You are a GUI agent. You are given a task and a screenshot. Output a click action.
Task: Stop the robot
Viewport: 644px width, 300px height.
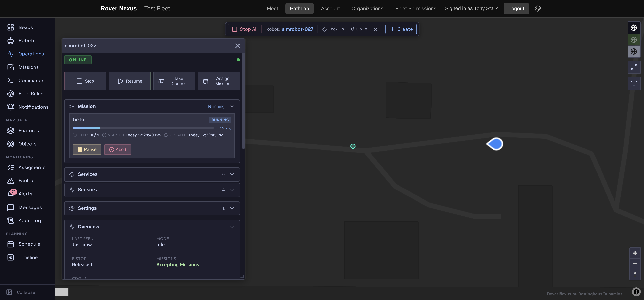pyautogui.click(x=85, y=81)
